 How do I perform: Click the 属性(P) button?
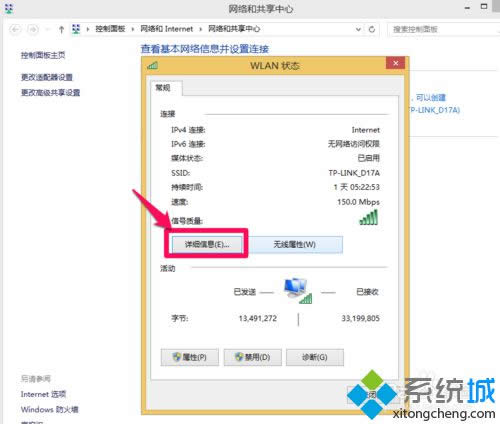click(190, 357)
